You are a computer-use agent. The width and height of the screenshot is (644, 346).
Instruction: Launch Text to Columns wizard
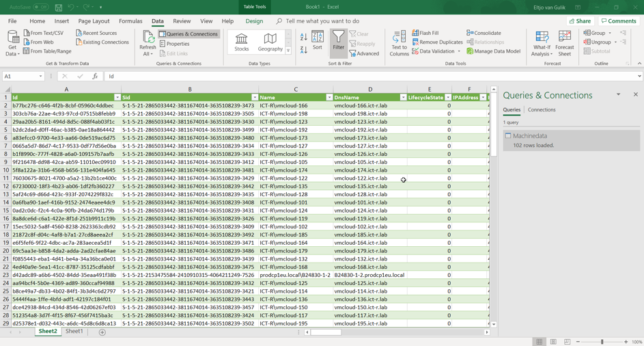click(400, 43)
